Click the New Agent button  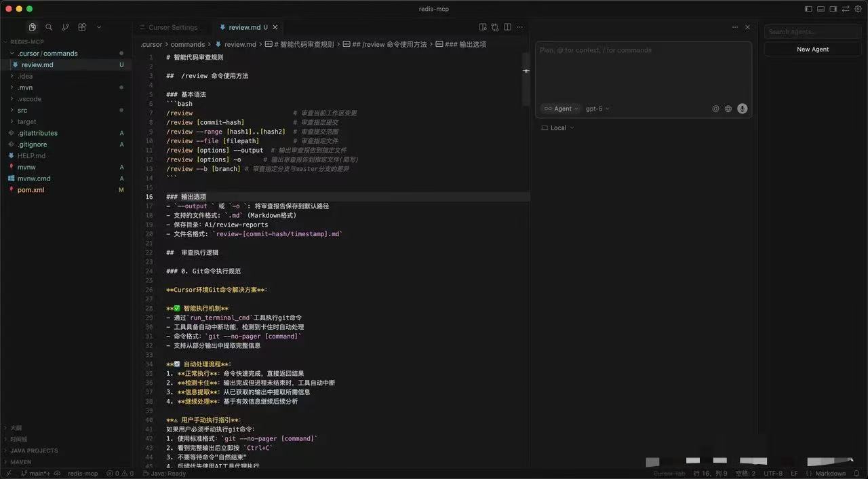[x=812, y=50]
